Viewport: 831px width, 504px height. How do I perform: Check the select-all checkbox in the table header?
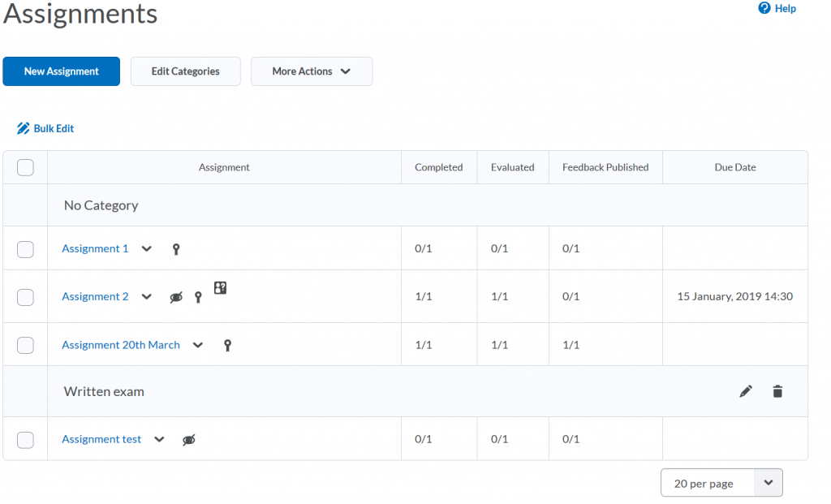(x=25, y=167)
